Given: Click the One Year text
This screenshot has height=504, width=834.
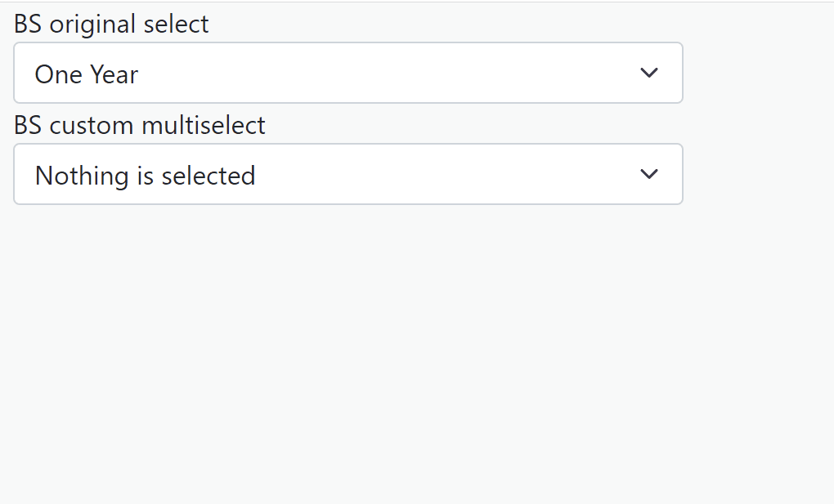Looking at the screenshot, I should 86,74.
